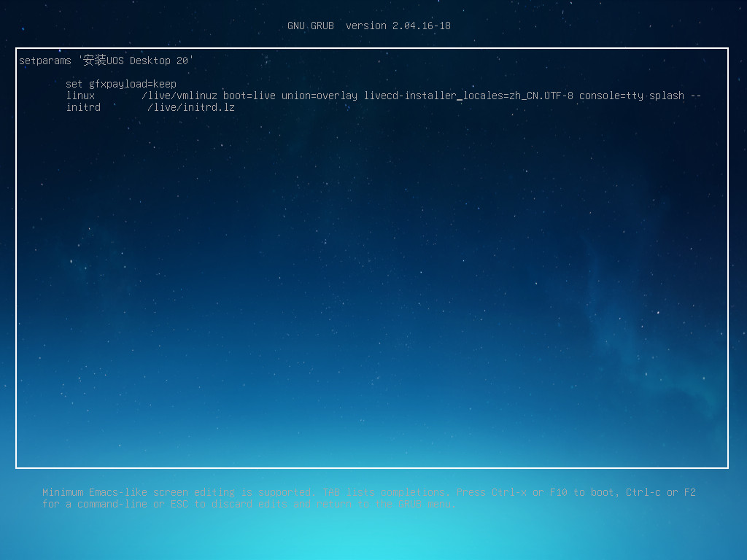Image resolution: width=747 pixels, height=560 pixels.
Task: Click ESC in the help text
Action: click(179, 504)
